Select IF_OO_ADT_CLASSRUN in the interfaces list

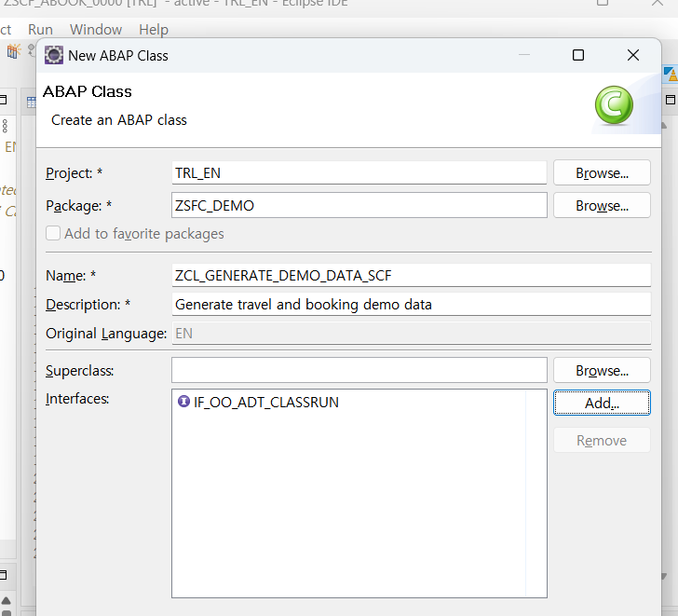(x=266, y=403)
